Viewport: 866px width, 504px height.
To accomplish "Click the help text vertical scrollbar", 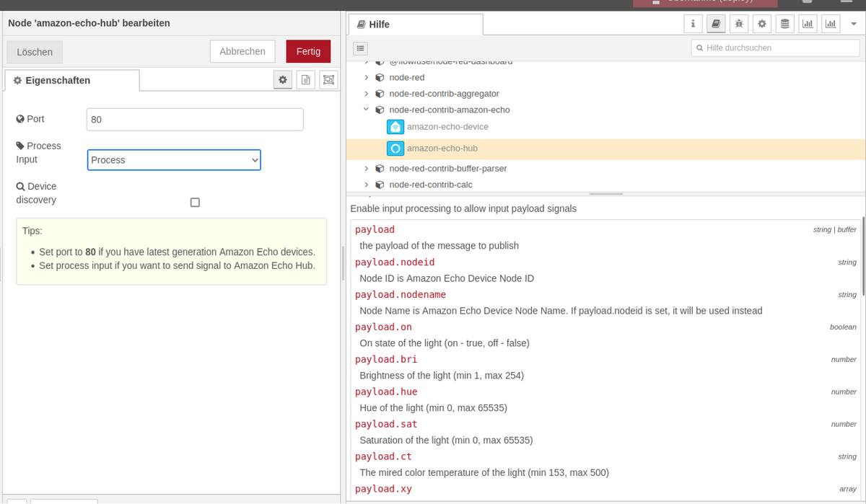I will 862,257.
